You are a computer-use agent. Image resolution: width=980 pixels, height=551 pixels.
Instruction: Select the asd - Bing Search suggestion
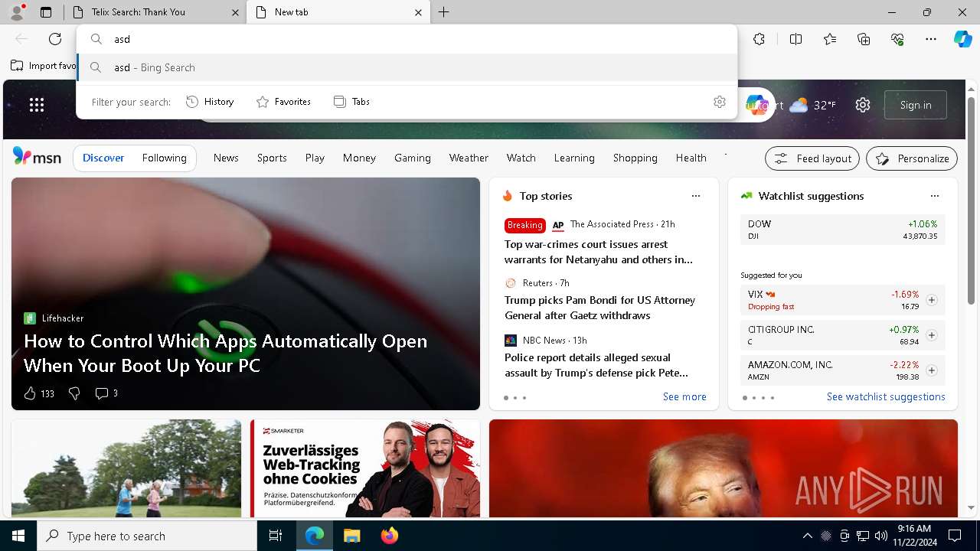coord(407,67)
